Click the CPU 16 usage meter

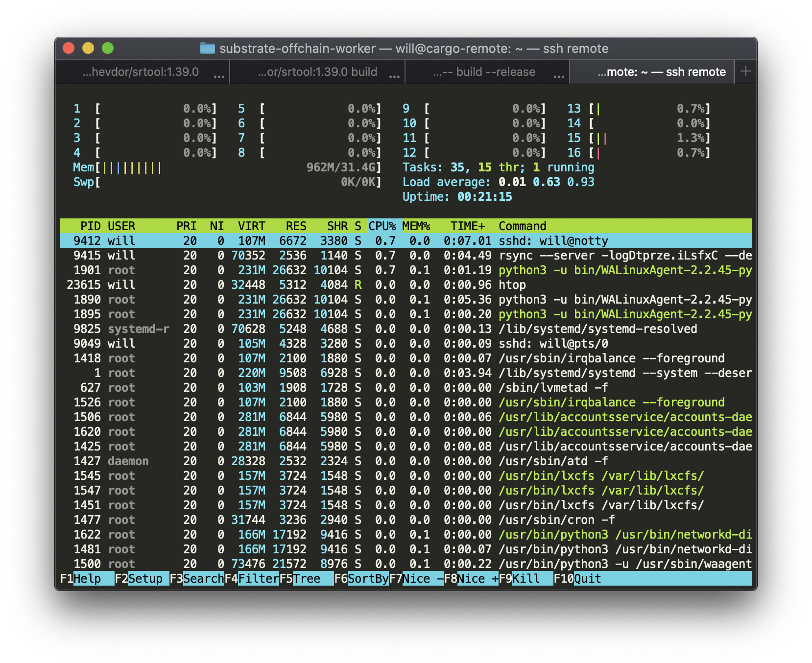click(639, 153)
